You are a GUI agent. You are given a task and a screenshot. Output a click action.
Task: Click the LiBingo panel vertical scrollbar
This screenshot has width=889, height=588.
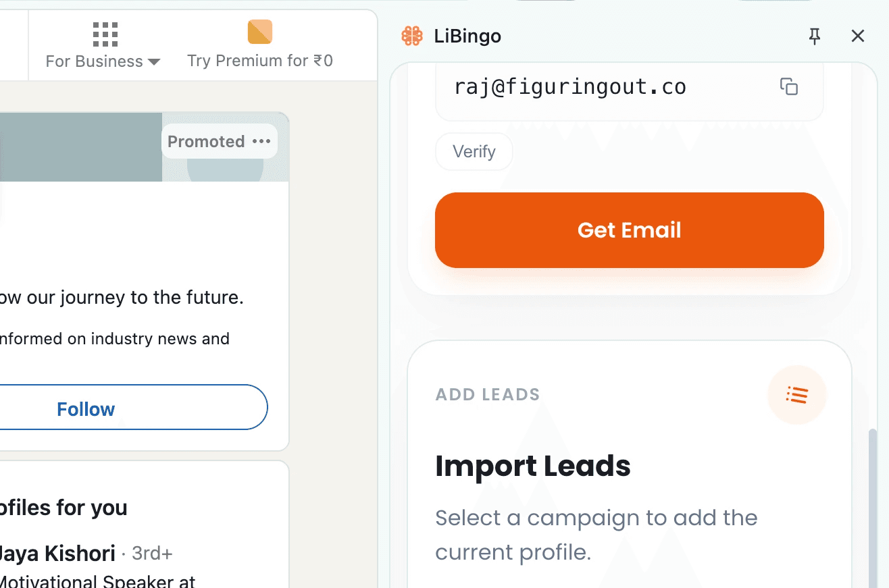click(872, 507)
